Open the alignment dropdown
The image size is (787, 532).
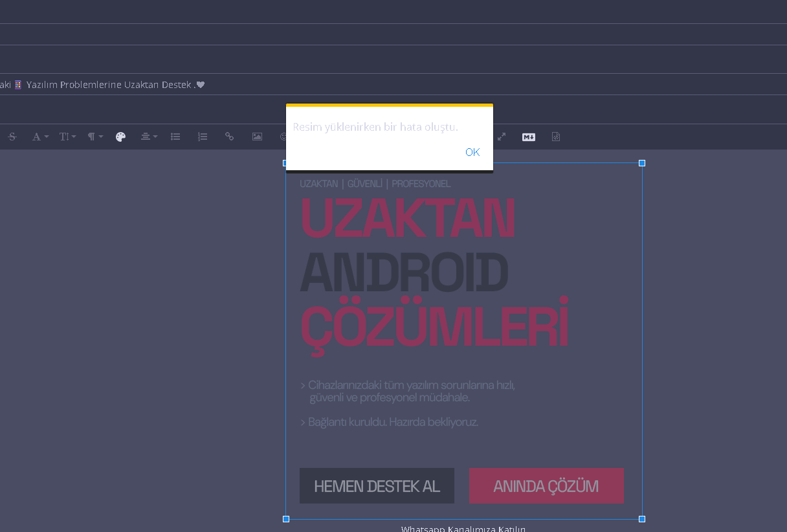pos(149,137)
